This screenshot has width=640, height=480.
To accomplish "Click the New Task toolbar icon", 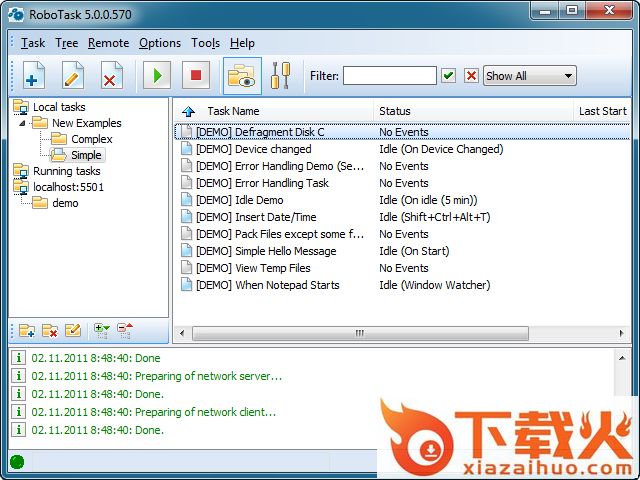I will tap(34, 76).
